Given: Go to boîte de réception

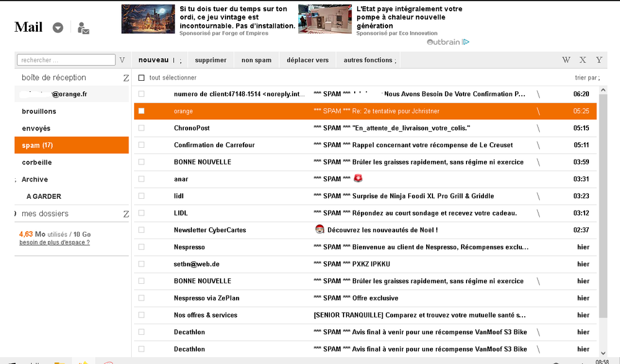Looking at the screenshot, I should coord(54,78).
